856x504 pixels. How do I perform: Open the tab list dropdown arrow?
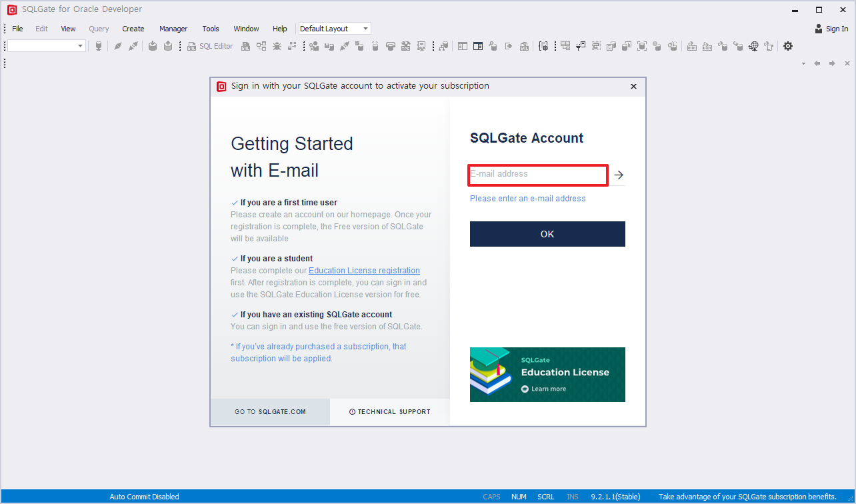click(803, 63)
